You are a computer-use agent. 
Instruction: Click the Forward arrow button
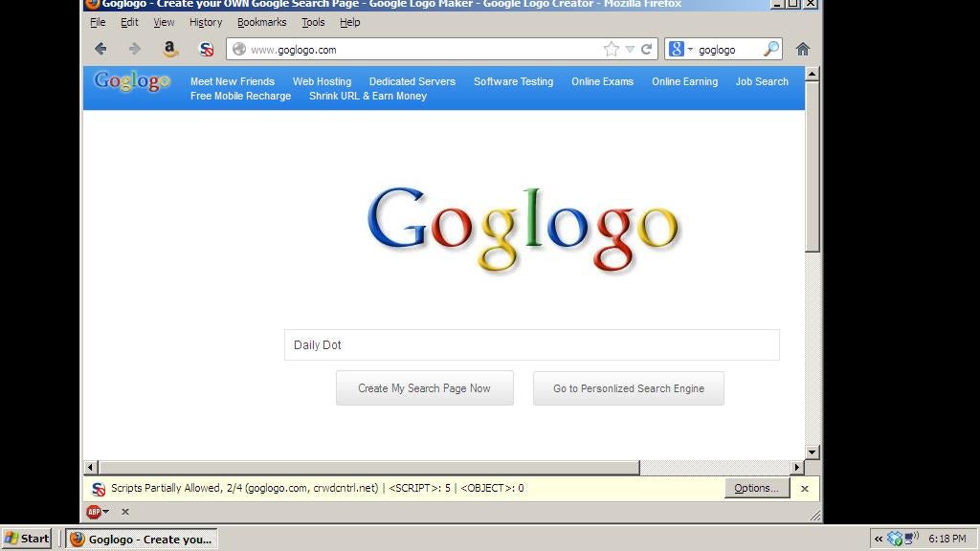tap(134, 49)
